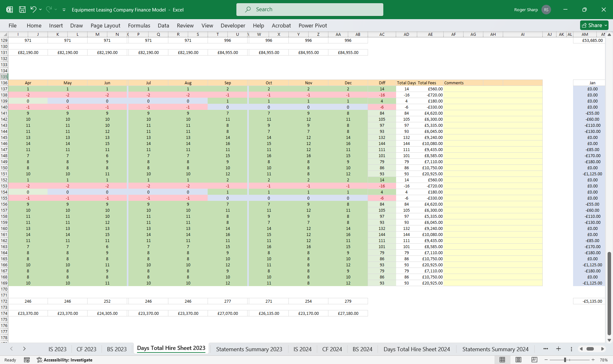The width and height of the screenshot is (613, 364).
Task: Open the Insert ribbon tab
Action: 56,26
